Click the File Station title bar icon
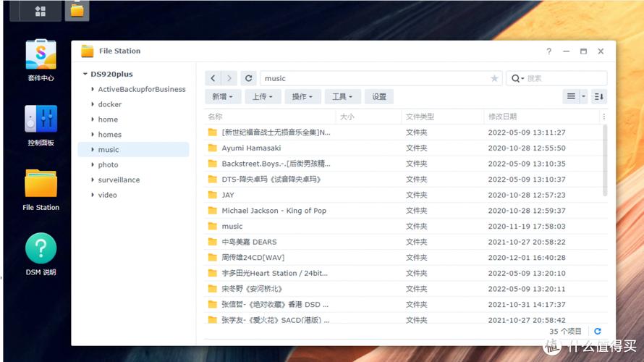644x362 pixels. [x=87, y=51]
